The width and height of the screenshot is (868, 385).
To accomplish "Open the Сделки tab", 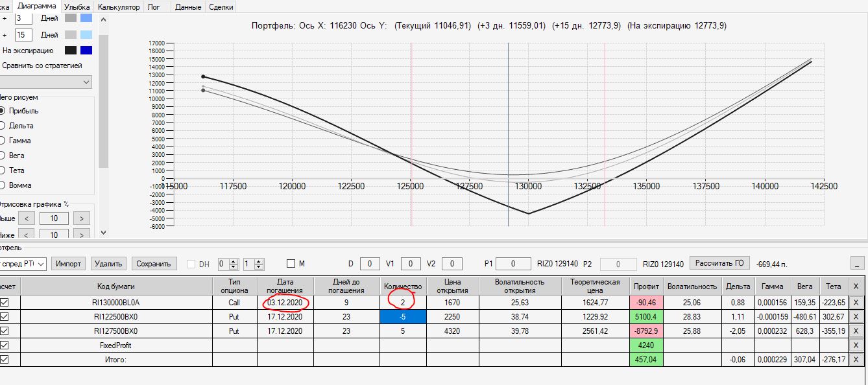I will pos(221,7).
